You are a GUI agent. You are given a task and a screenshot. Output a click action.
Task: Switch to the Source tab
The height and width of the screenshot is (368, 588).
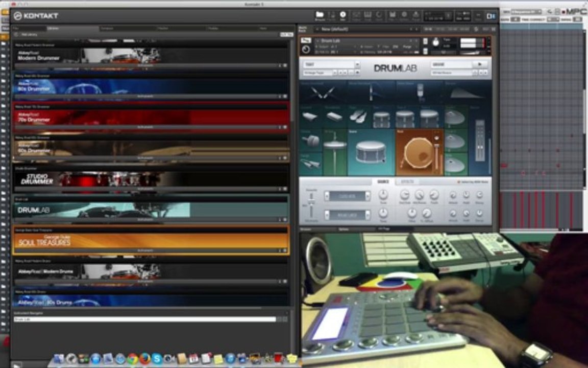(x=383, y=182)
